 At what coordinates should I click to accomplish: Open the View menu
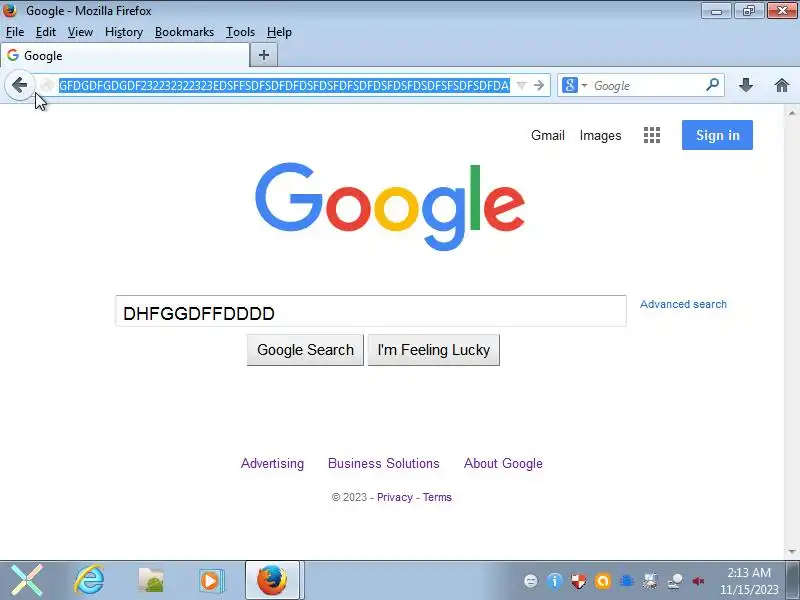click(x=80, y=32)
